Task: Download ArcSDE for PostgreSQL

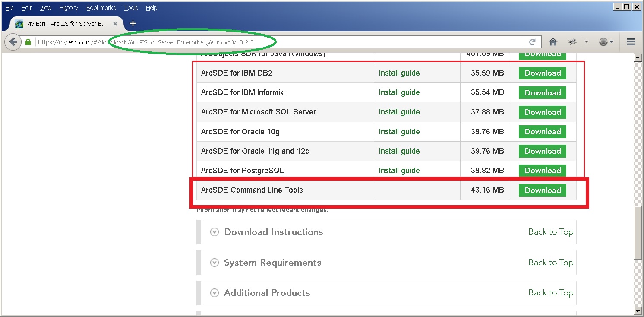Action: click(543, 171)
